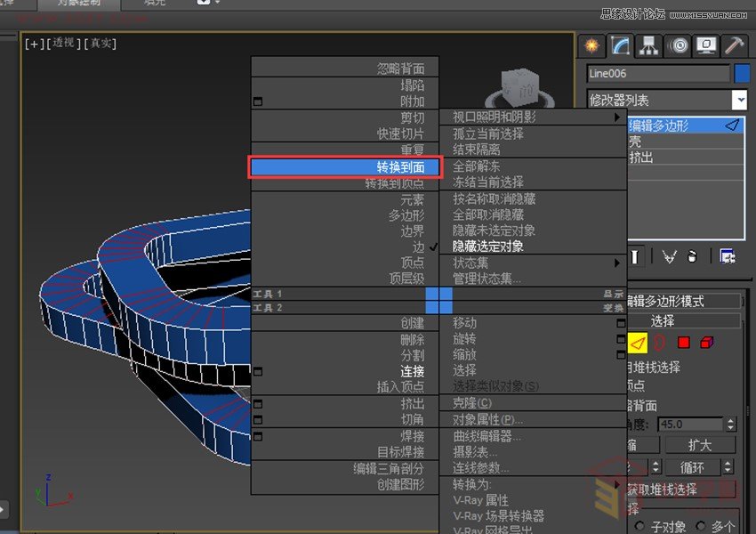Choose 快速切片 in quad menu
The width and height of the screenshot is (756, 534).
click(x=345, y=133)
